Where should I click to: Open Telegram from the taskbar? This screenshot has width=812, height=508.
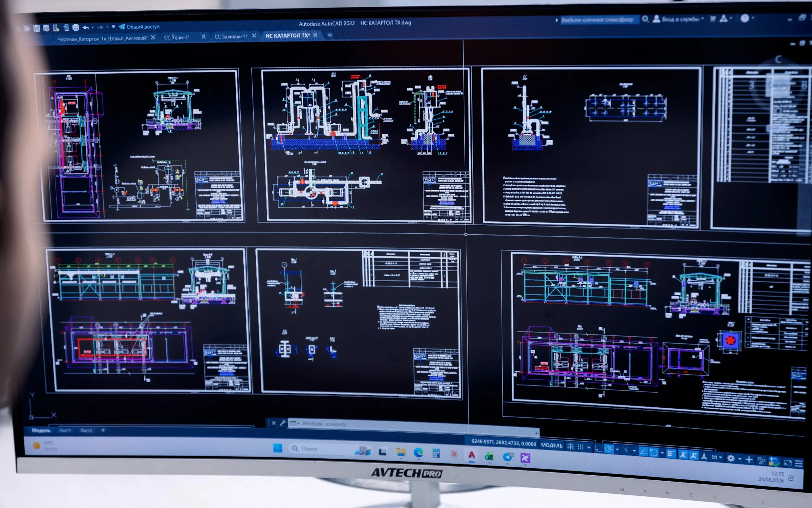pos(508,457)
